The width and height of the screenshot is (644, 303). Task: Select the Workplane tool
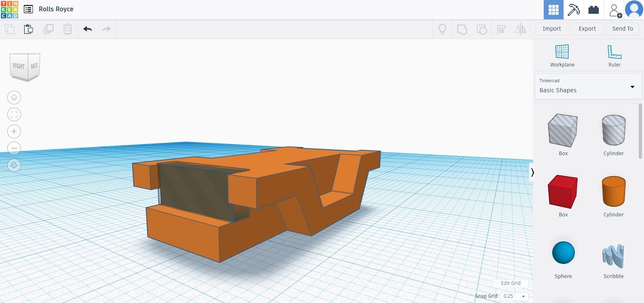562,56
